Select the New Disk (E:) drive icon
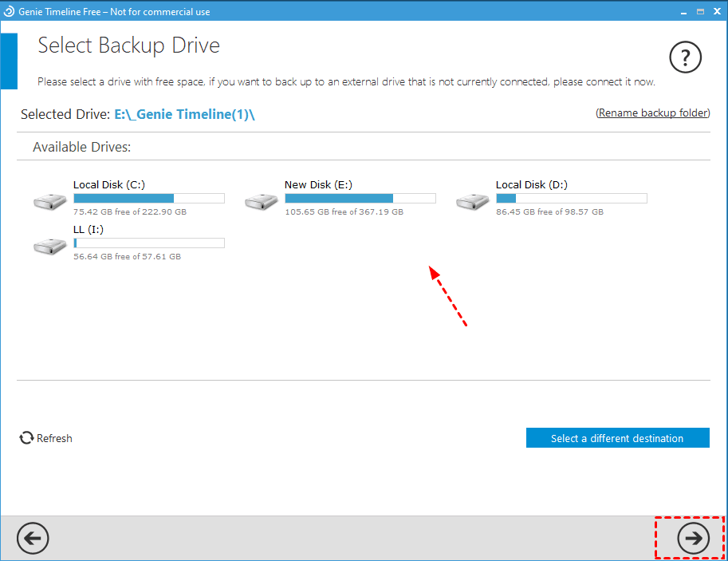This screenshot has width=728, height=561. click(261, 202)
